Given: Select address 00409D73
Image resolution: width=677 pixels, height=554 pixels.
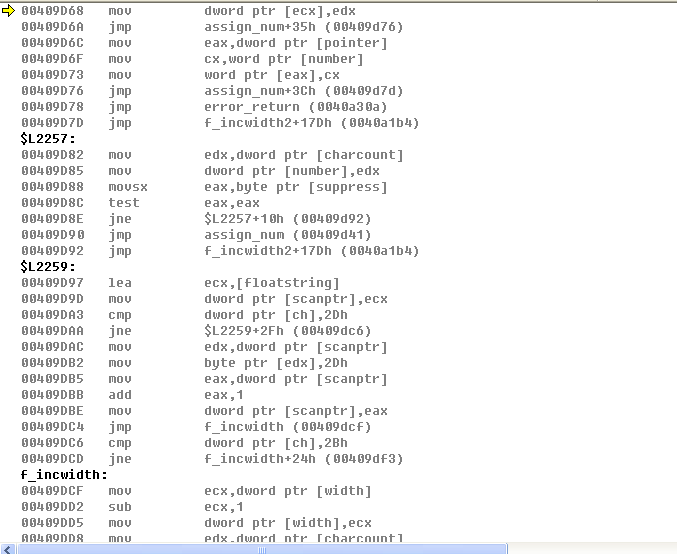Looking at the screenshot, I should click(x=52, y=75).
